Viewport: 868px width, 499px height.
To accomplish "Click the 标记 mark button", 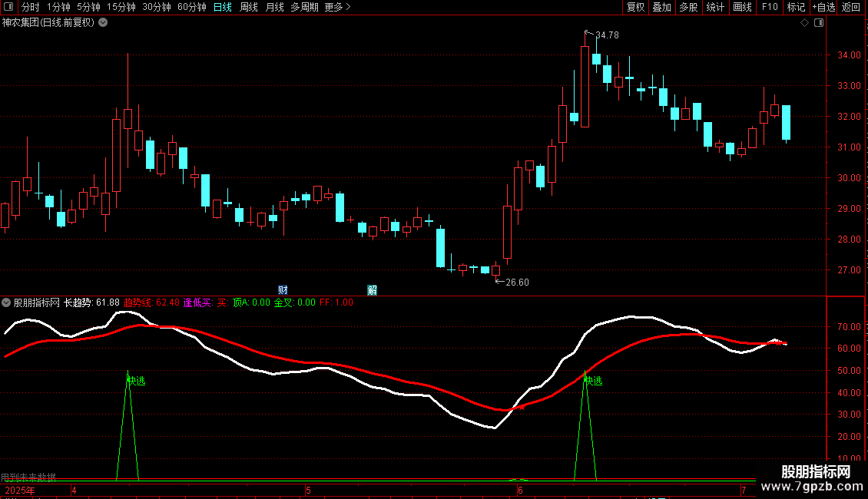I will pos(796,7).
